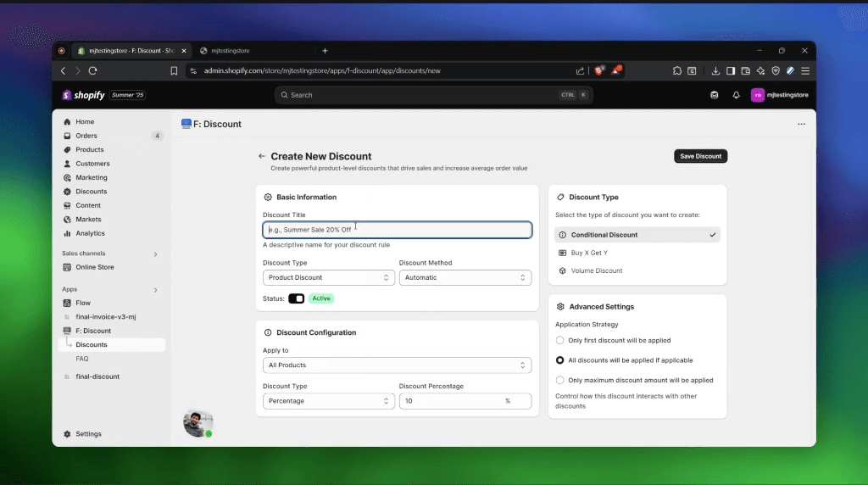Open the three-dot menu for F: Discount
The image size is (868, 485).
pyautogui.click(x=801, y=125)
